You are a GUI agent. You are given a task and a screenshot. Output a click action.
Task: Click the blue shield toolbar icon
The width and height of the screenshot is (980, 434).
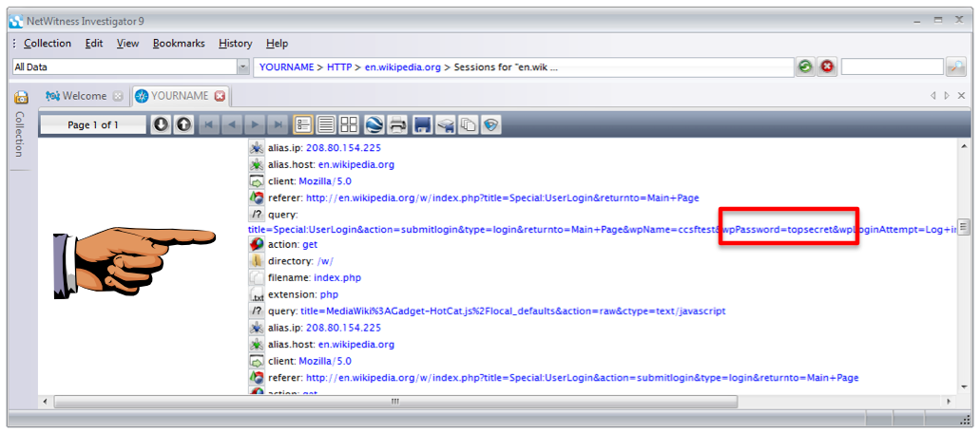[x=490, y=125]
